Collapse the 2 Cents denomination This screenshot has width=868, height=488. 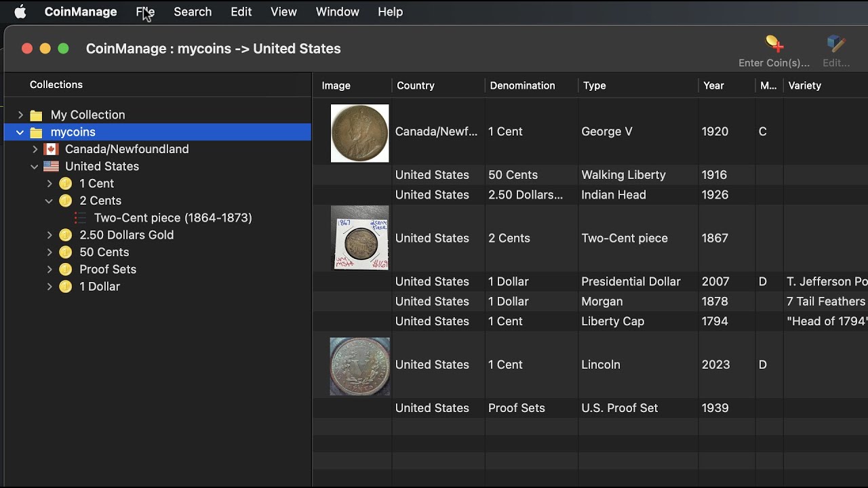49,201
